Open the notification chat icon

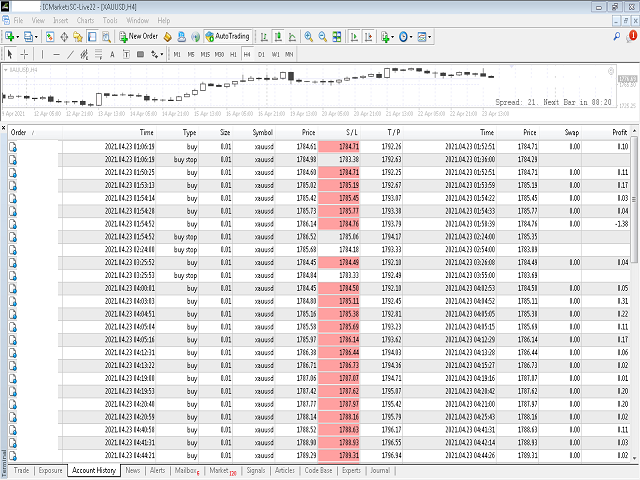pyautogui.click(x=631, y=37)
